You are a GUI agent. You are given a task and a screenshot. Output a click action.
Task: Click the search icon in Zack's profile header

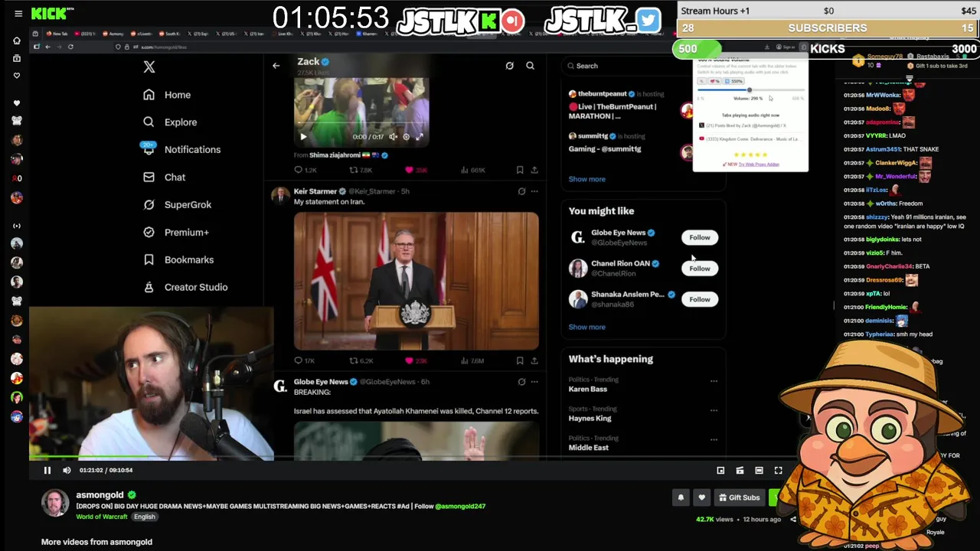(x=530, y=66)
